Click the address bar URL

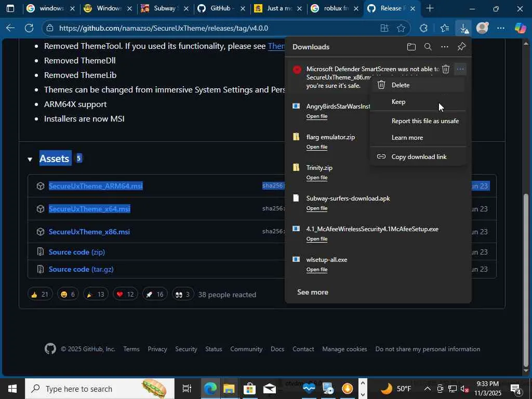[164, 28]
